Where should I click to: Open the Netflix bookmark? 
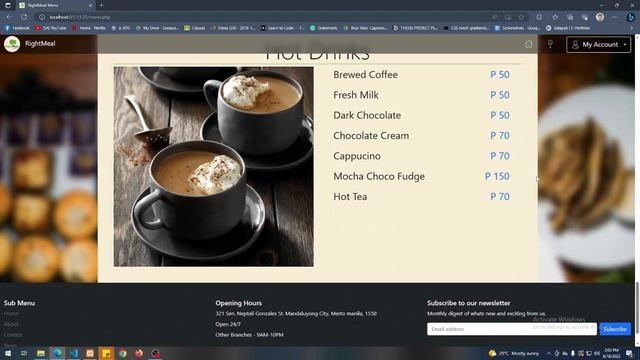[x=89, y=28]
